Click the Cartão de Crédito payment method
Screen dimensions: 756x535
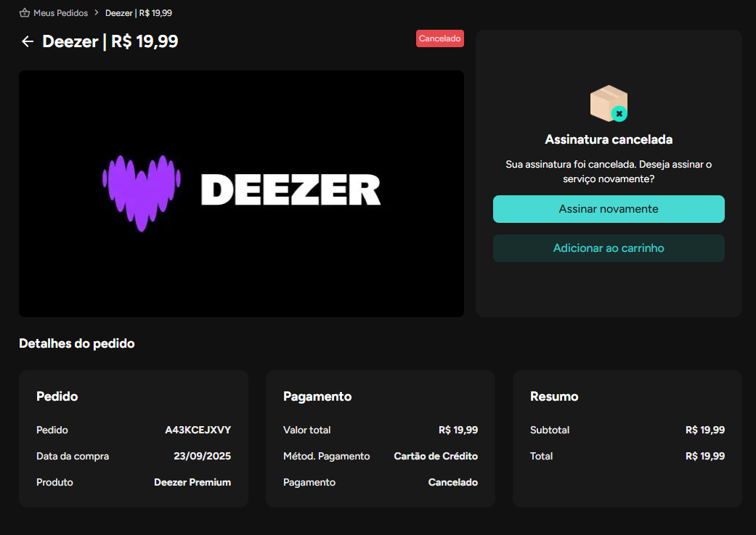(x=436, y=456)
